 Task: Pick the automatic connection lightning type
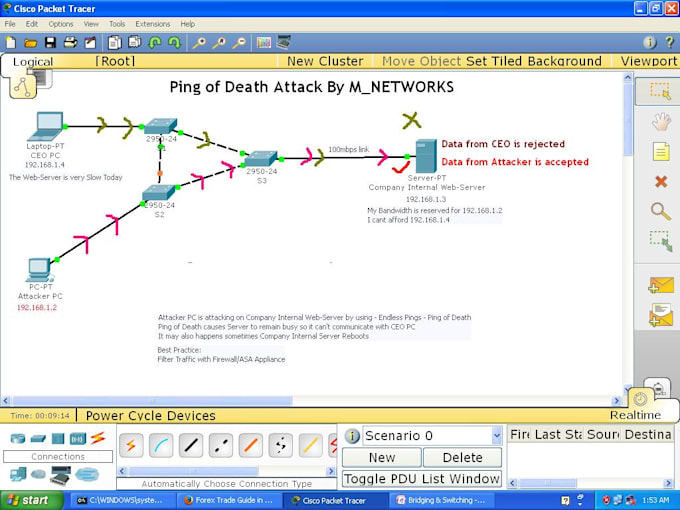point(131,445)
